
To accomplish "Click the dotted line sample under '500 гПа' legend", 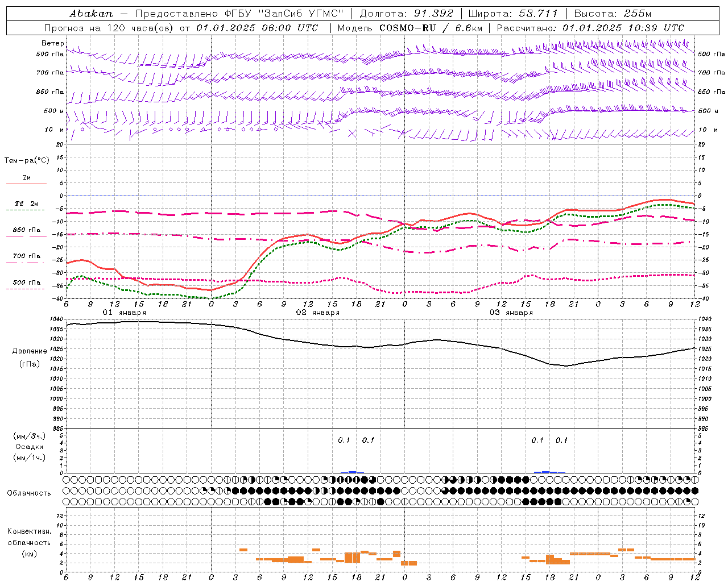I will coord(26,289).
